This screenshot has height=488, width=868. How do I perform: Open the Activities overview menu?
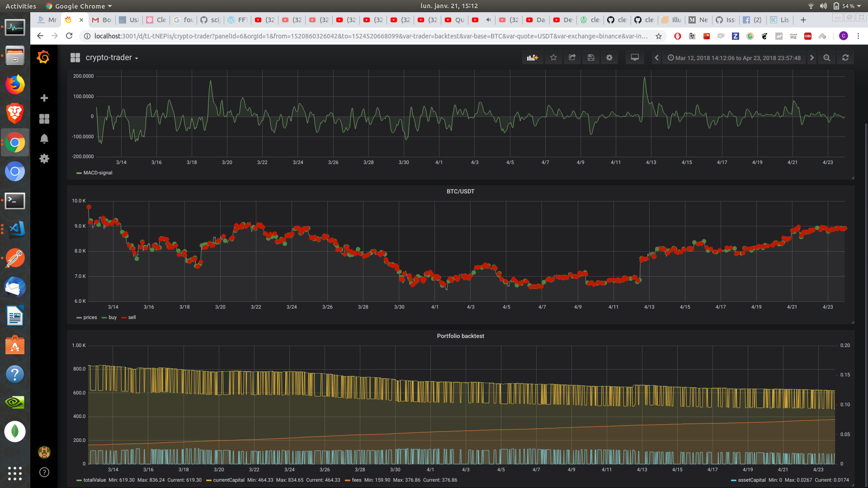[20, 6]
